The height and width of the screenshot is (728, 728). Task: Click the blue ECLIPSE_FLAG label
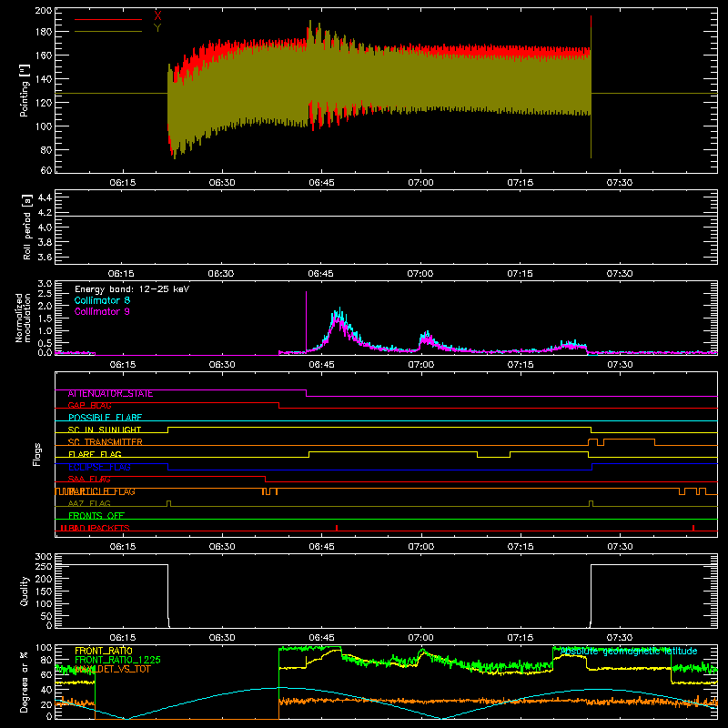tap(99, 467)
